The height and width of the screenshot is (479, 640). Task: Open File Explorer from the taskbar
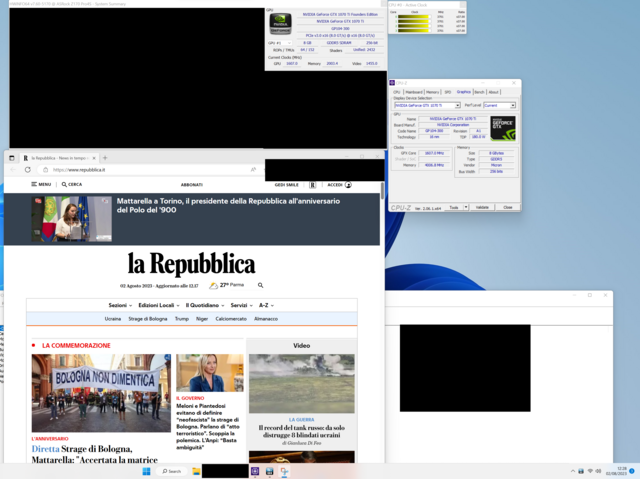(196, 471)
